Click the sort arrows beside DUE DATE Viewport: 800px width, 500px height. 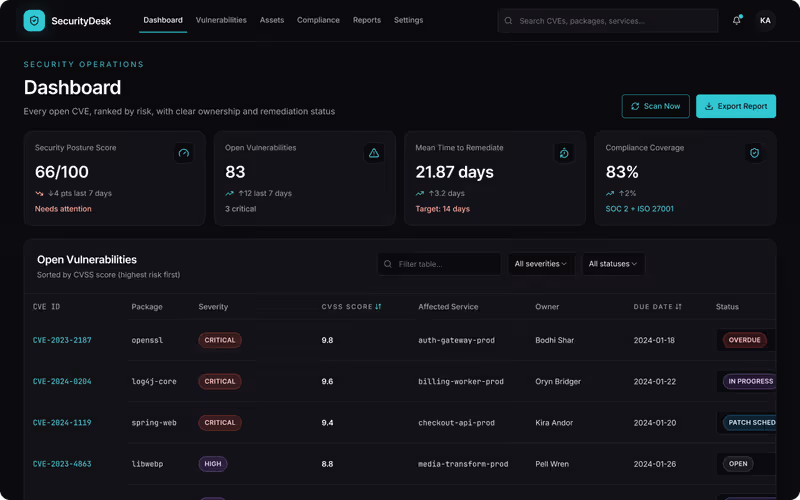[x=679, y=307]
